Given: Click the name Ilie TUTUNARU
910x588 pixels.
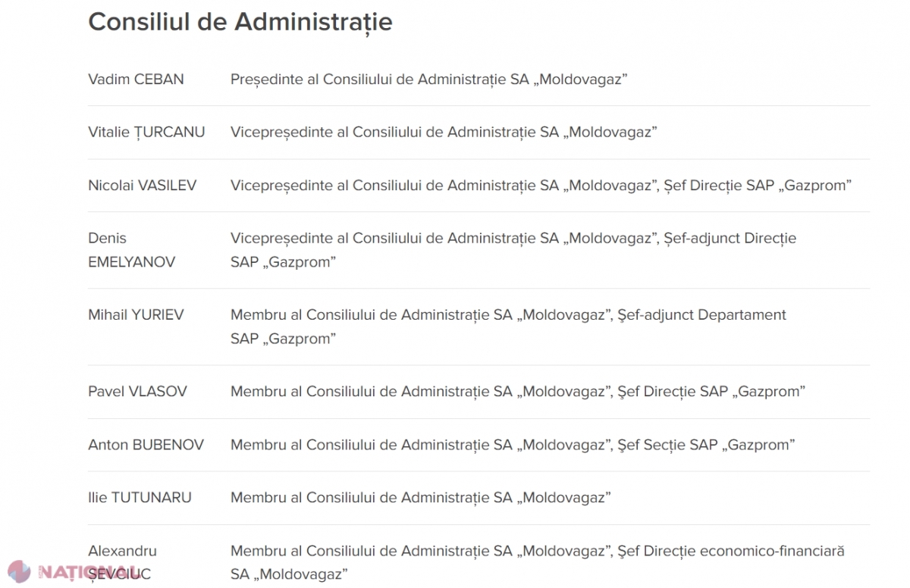Looking at the screenshot, I should point(140,497).
